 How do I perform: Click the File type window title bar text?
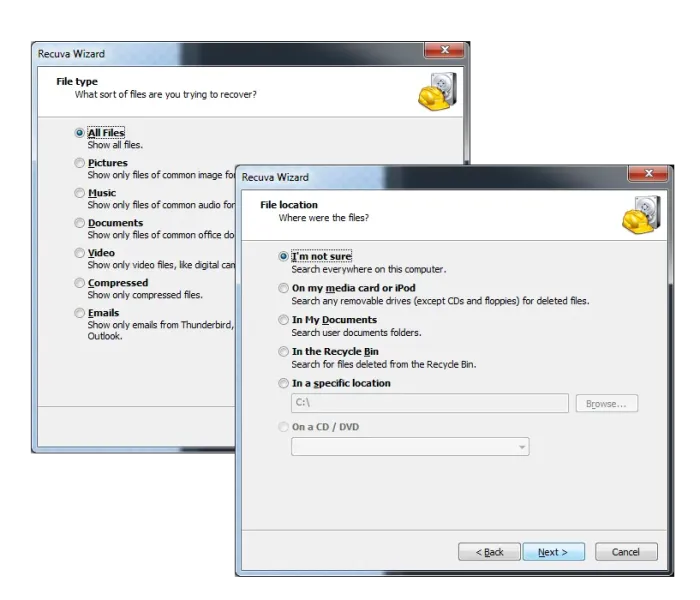click(x=71, y=54)
